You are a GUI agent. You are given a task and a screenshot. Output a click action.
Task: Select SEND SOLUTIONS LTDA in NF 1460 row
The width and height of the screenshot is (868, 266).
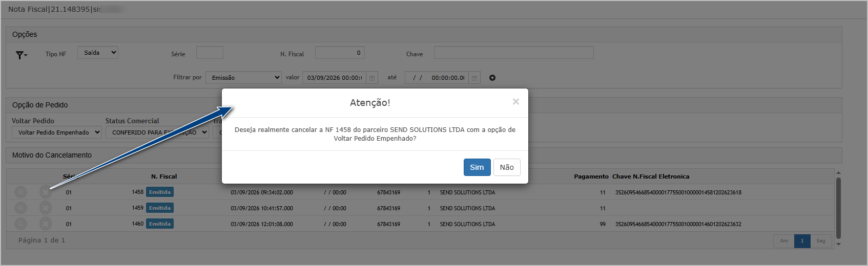click(467, 224)
